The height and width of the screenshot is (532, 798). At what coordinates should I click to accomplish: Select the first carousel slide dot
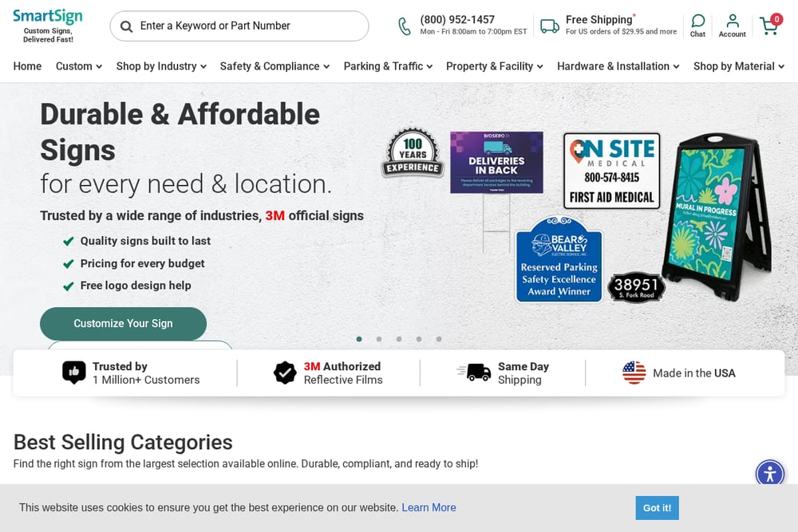(x=359, y=339)
